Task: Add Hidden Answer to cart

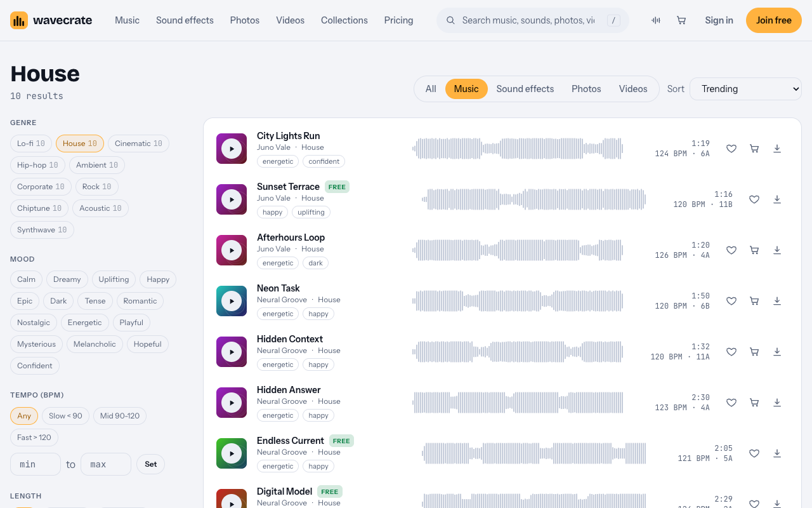Action: (x=754, y=403)
